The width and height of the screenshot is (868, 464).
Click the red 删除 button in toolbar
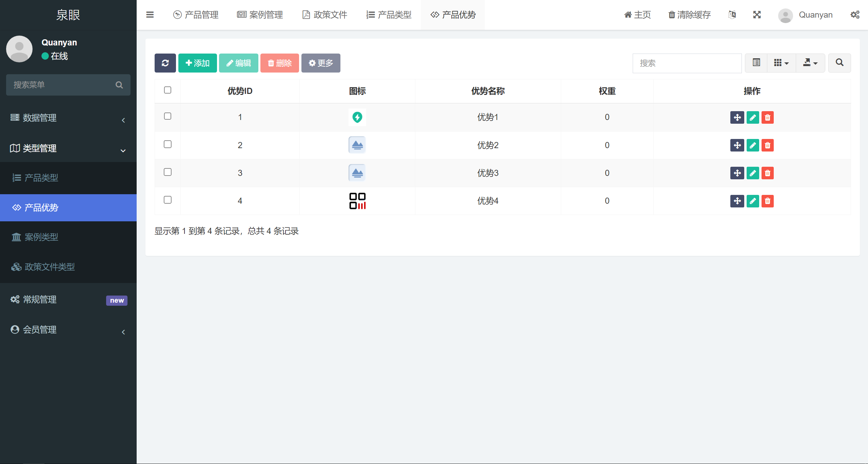pyautogui.click(x=280, y=63)
